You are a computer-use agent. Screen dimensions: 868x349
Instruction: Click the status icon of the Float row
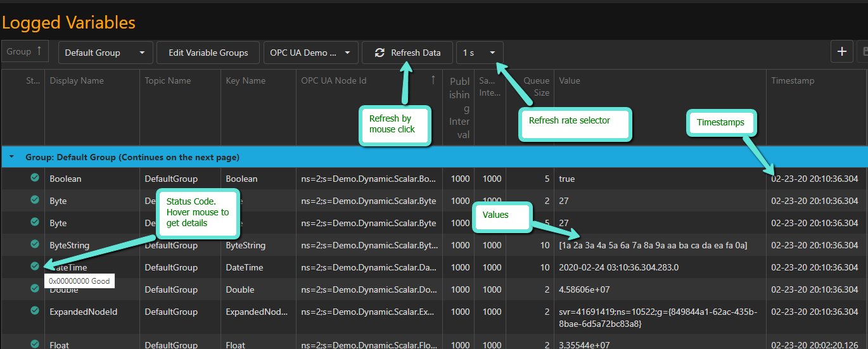point(35,343)
